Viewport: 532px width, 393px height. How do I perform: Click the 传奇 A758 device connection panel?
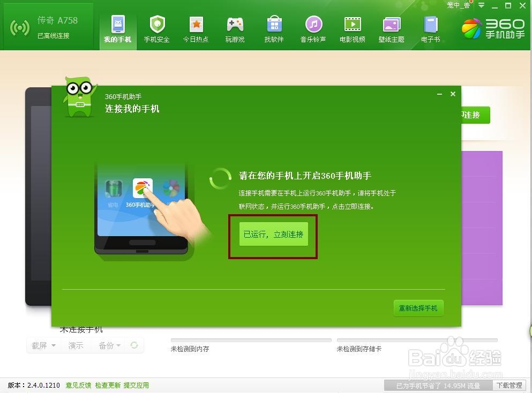tap(48, 27)
